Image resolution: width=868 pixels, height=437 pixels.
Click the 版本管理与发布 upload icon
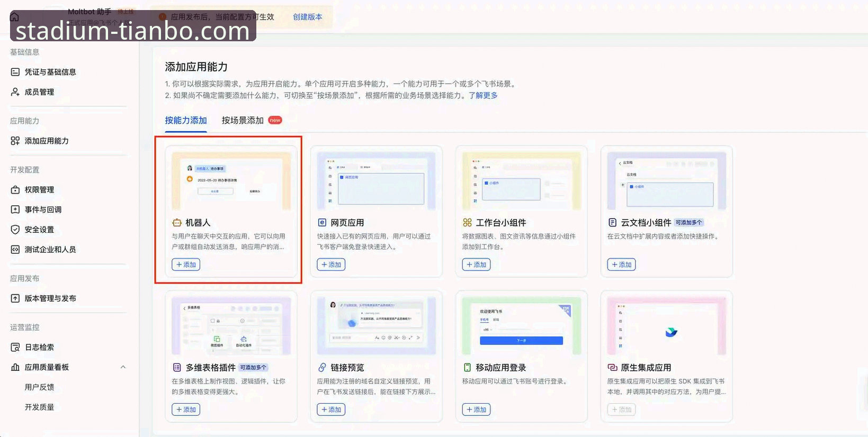tap(15, 298)
